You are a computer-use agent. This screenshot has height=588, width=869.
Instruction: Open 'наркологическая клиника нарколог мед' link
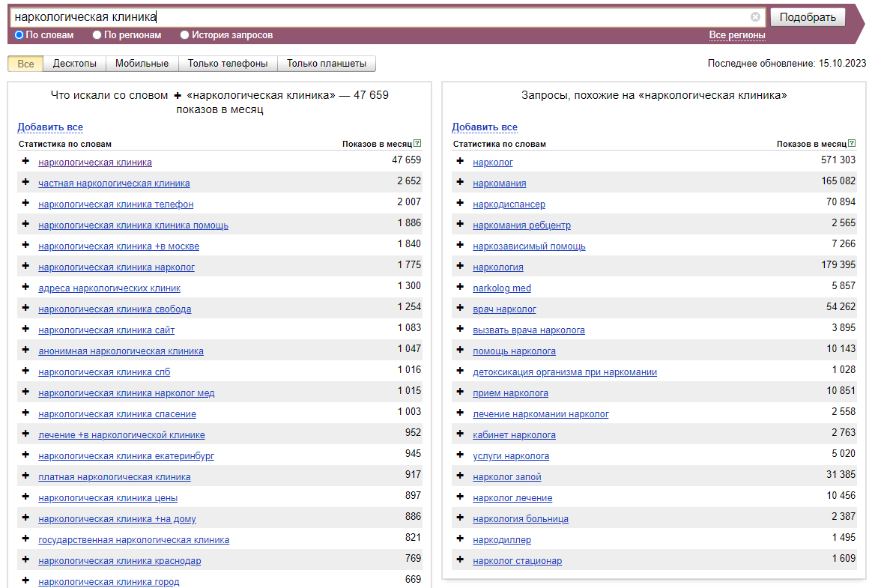127,393
